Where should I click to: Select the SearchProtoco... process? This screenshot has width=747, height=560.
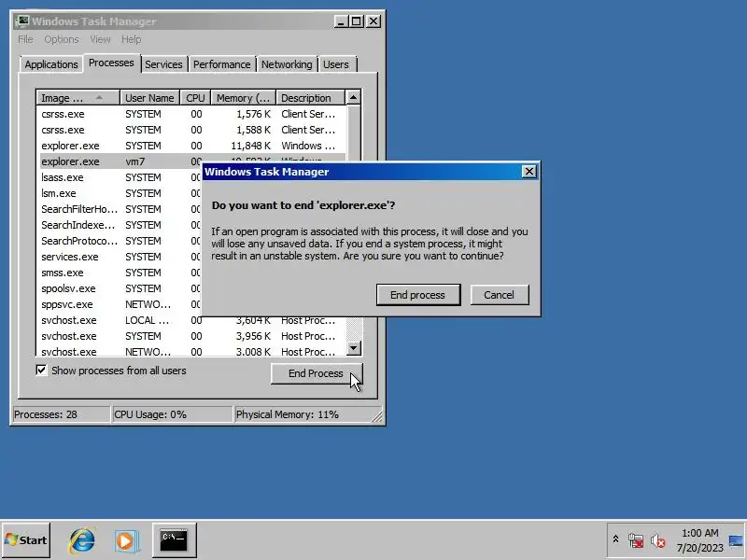pos(120,241)
